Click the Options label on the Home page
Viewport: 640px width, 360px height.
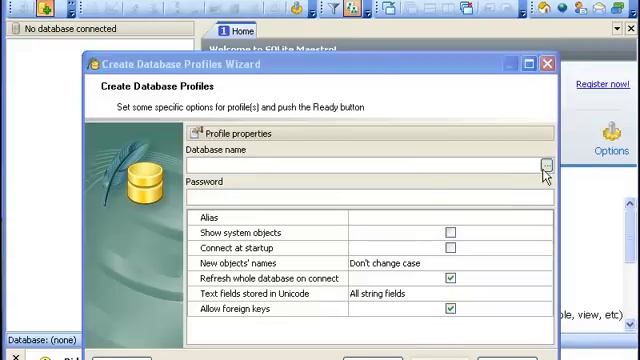611,151
